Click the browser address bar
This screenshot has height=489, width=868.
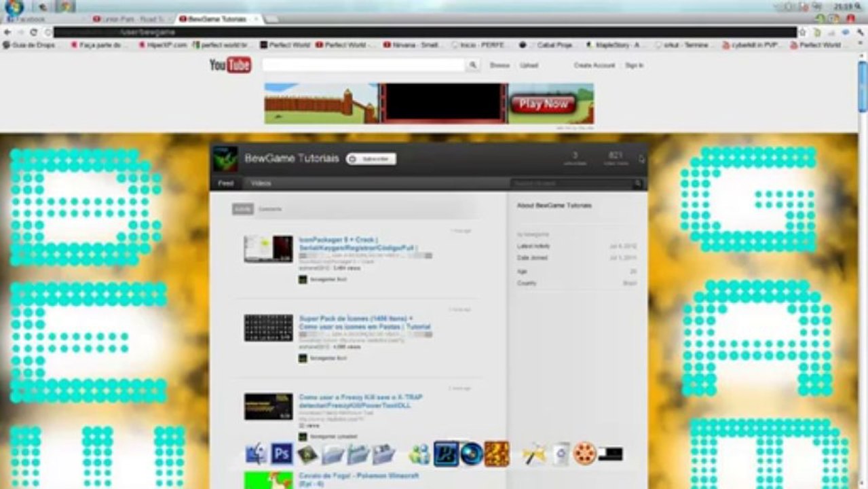[x=425, y=32]
